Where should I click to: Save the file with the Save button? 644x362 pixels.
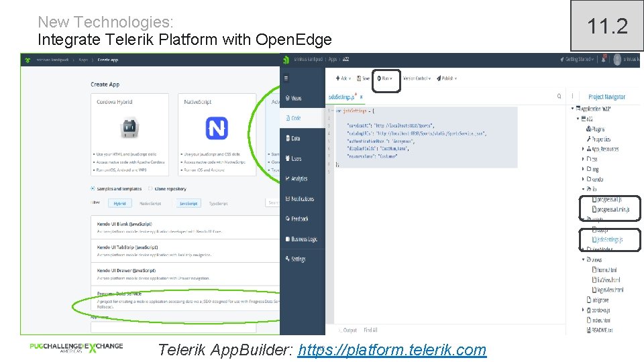363,78
